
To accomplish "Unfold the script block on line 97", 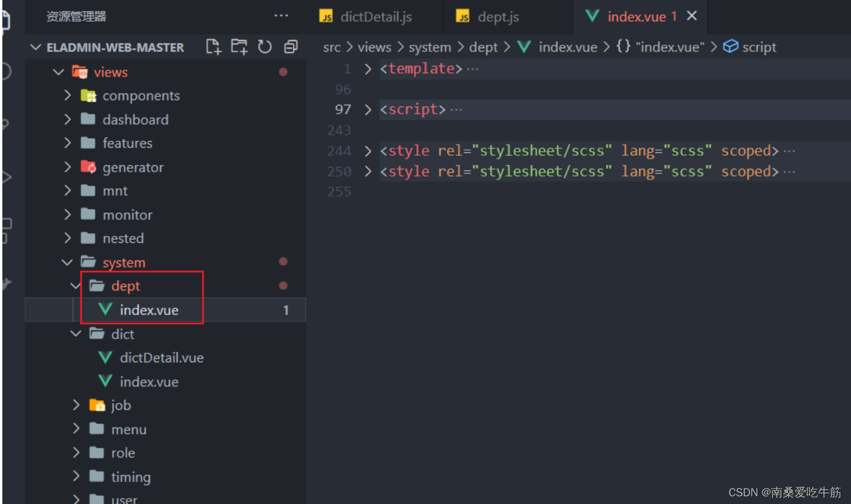I will click(x=368, y=109).
